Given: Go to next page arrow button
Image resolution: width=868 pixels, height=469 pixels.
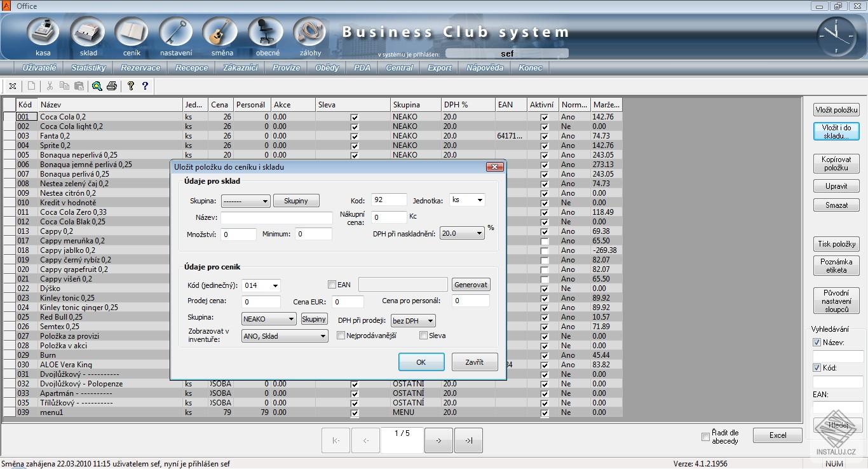Looking at the screenshot, I should (438, 440).
